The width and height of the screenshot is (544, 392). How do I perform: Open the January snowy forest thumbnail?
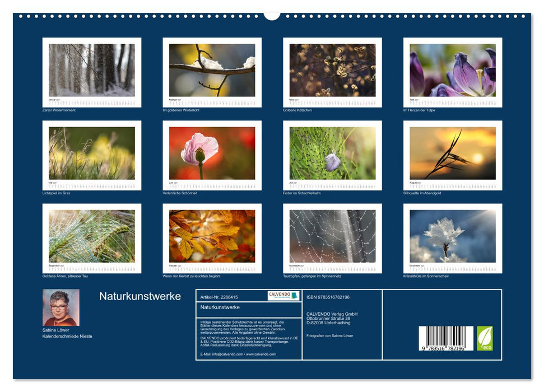click(x=92, y=72)
